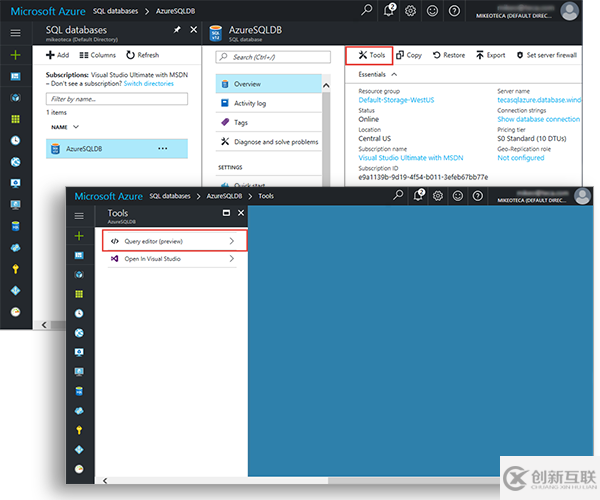Click Set server firewall button

[x=546, y=55]
